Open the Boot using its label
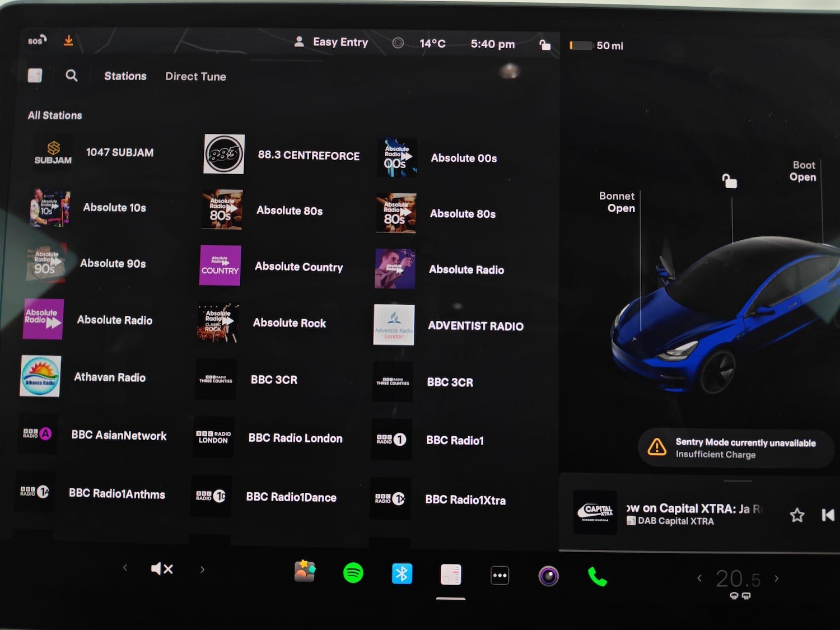The image size is (840, 630). coord(802,171)
